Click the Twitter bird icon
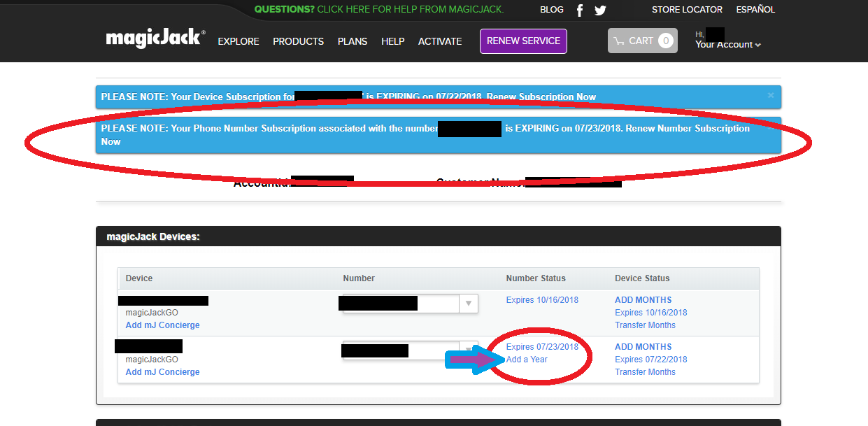The image size is (868, 426). click(x=600, y=10)
